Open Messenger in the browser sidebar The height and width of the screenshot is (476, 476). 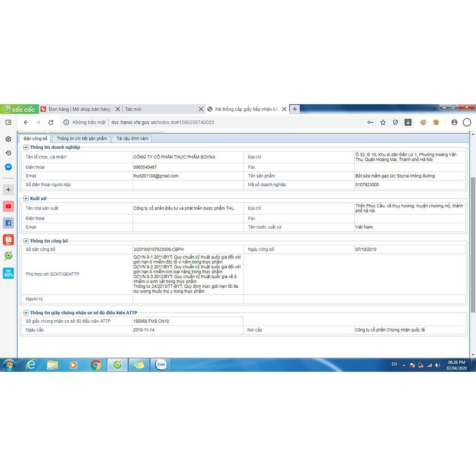(x=8, y=167)
